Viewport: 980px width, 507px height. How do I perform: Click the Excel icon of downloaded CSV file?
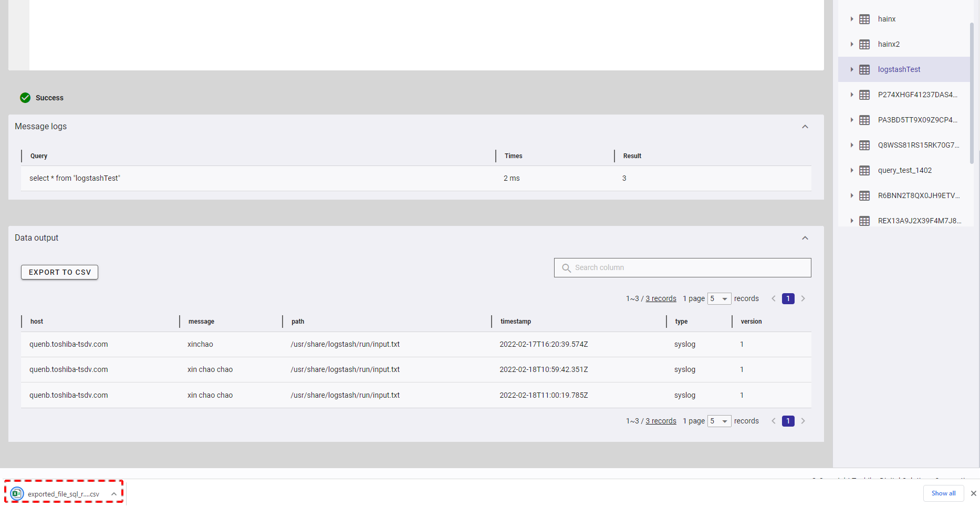pos(17,494)
